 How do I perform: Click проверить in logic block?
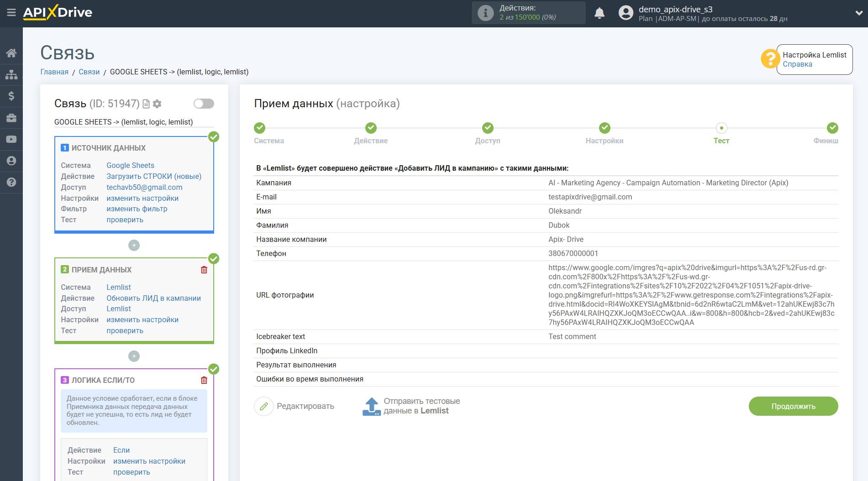coord(132,472)
